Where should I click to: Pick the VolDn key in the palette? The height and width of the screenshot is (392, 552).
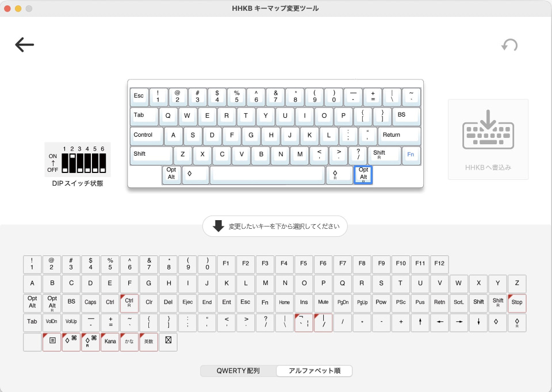pos(52,322)
